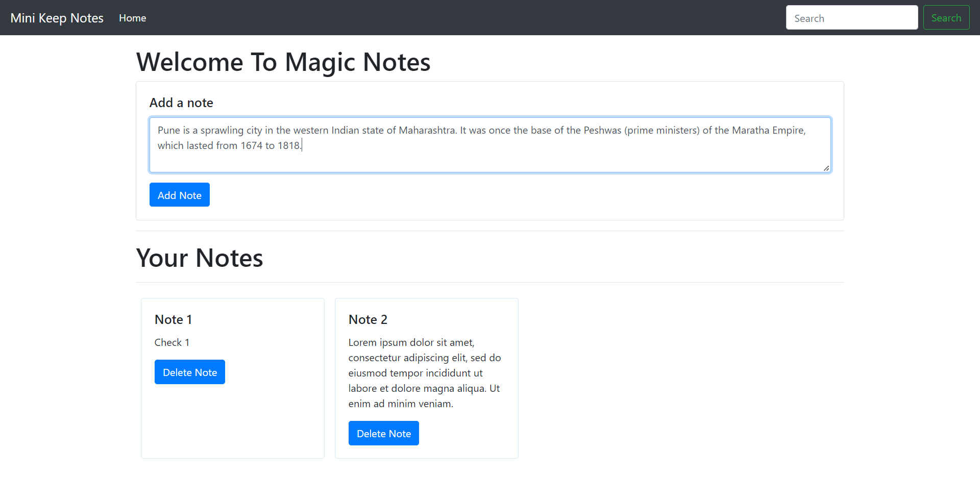
Task: Focus the Add a note text area
Action: (489, 158)
